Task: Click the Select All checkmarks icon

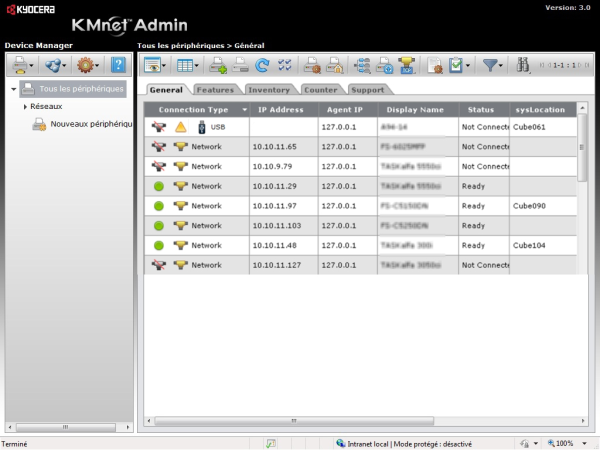Action: click(285, 65)
